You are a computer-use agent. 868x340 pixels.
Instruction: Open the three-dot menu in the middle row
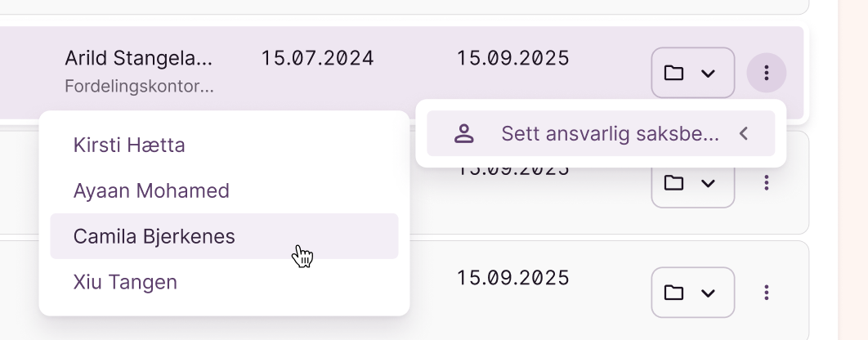766,183
